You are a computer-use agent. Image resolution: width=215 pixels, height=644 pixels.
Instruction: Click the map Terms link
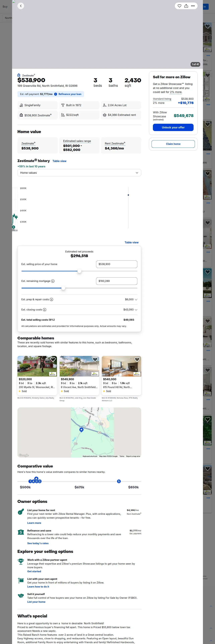tap(122, 456)
